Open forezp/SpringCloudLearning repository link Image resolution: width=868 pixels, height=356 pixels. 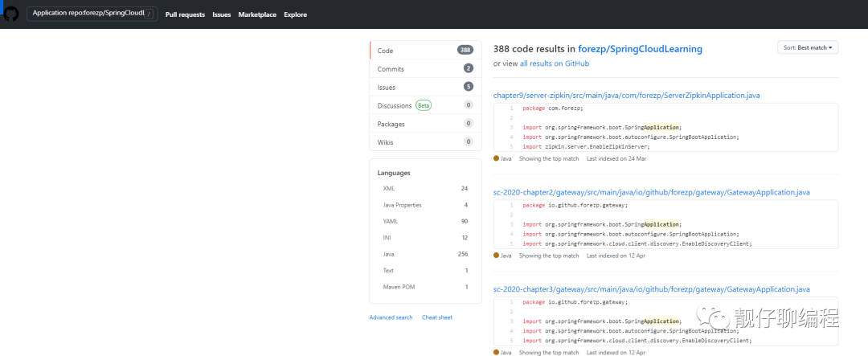click(640, 49)
